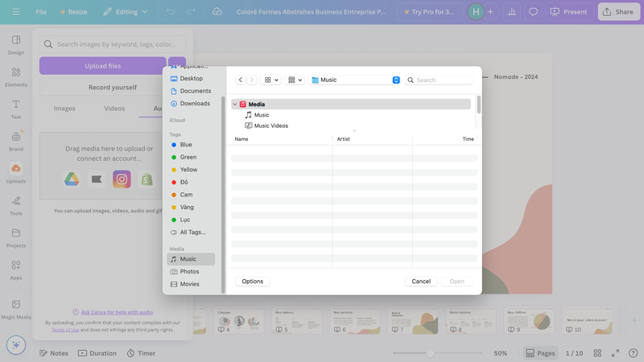Switch to the Images tab

pyautogui.click(x=64, y=109)
